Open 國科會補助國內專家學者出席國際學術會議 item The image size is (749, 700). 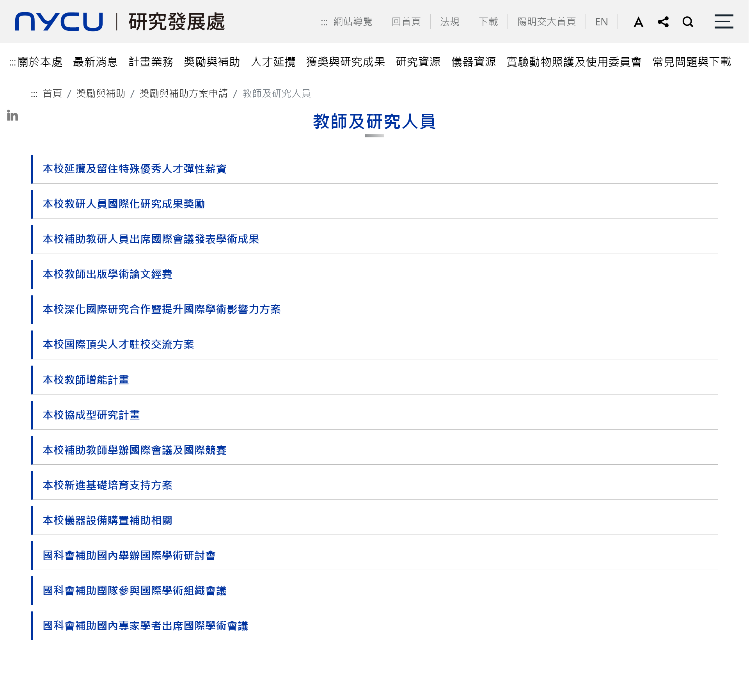[146, 626]
